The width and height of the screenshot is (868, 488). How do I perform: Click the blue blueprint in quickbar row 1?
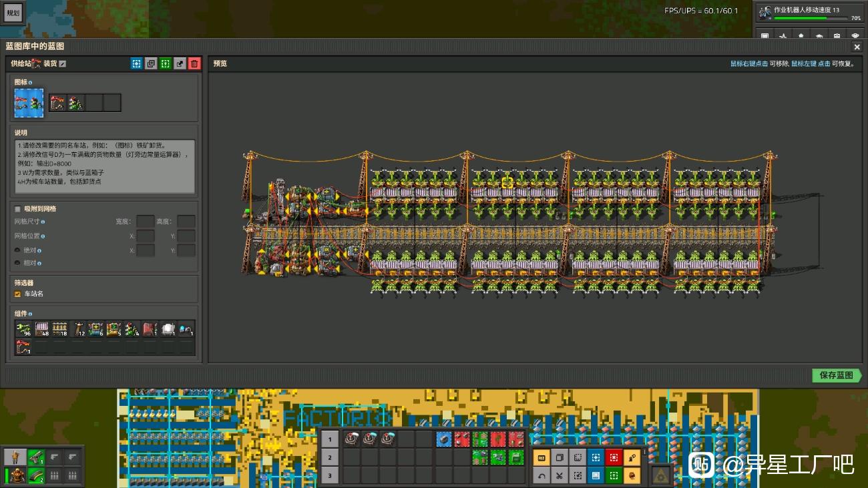444,439
